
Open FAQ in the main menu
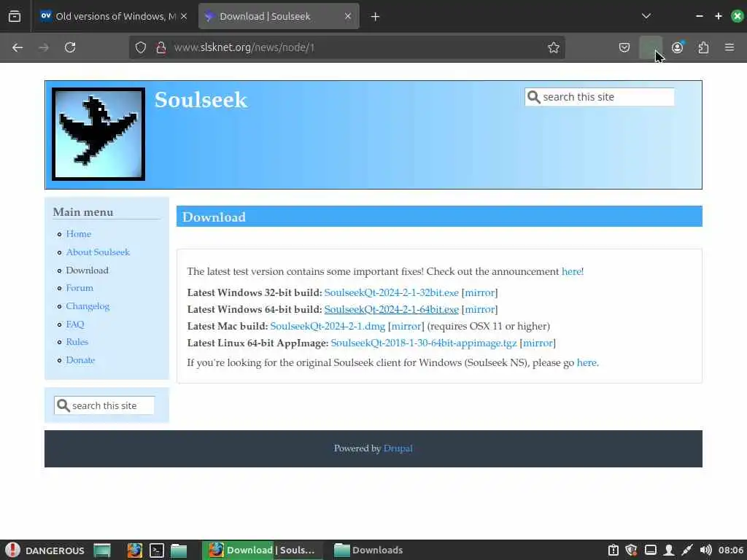click(75, 324)
